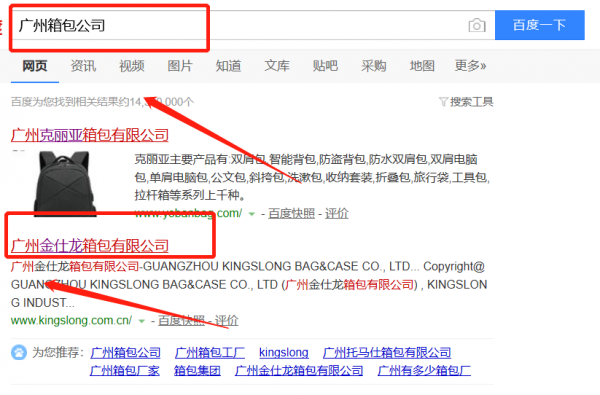The height and width of the screenshot is (395, 600).
Task: Click the camera image search icon
Action: 477,25
